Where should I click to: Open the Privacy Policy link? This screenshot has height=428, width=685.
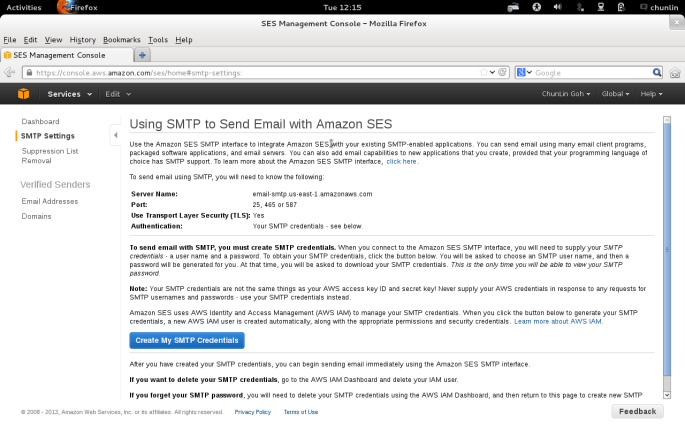coord(253,412)
